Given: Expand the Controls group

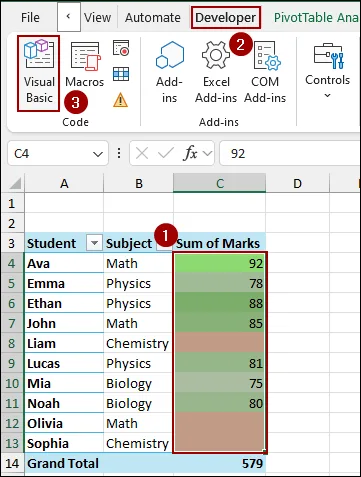Looking at the screenshot, I should [327, 72].
